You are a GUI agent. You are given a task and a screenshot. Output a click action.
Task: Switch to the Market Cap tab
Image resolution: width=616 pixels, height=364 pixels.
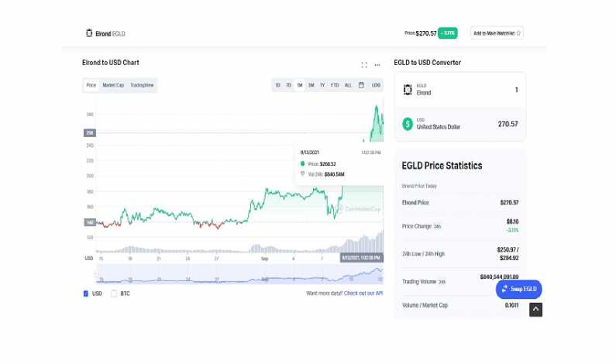click(x=113, y=85)
